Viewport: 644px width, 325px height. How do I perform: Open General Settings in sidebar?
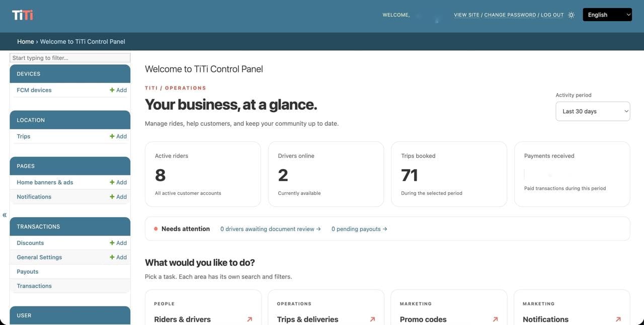point(39,257)
